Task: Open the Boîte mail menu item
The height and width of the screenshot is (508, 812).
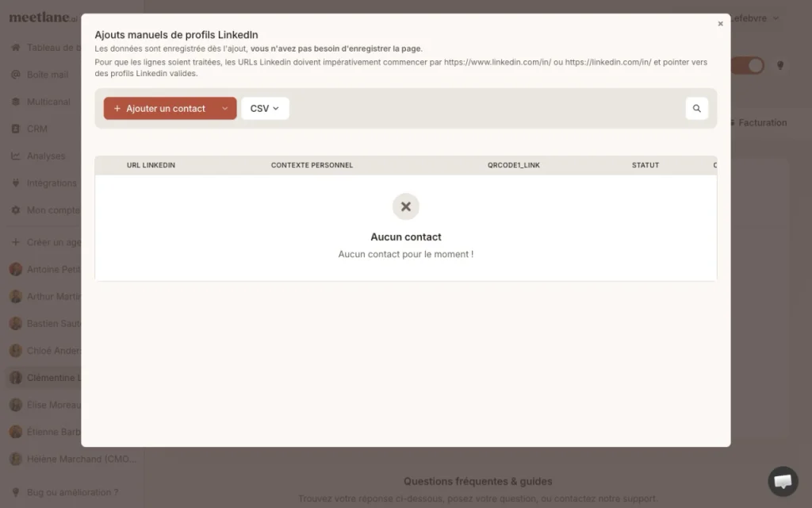Action: [x=48, y=75]
